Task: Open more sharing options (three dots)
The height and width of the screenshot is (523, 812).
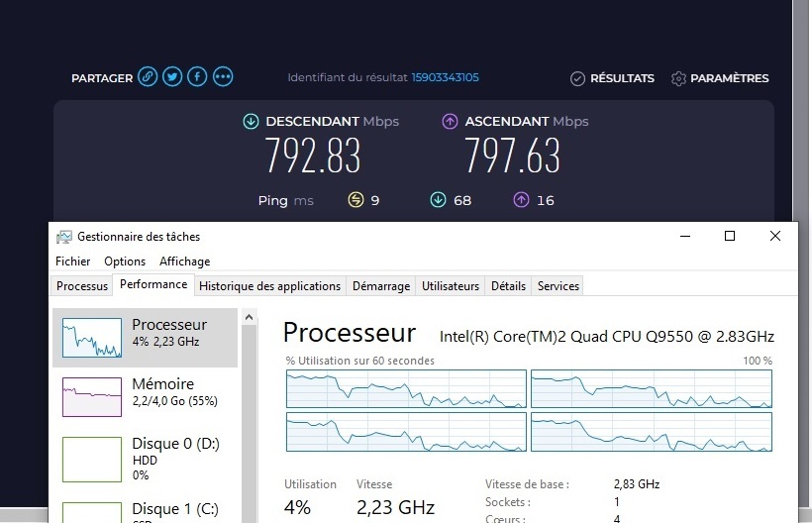Action: point(223,77)
